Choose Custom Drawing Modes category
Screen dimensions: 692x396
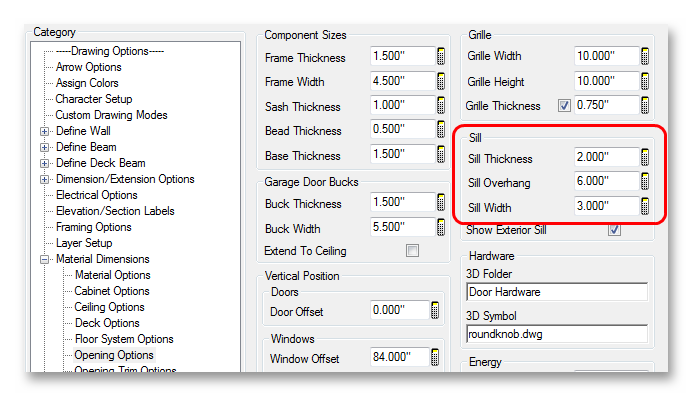tap(111, 115)
